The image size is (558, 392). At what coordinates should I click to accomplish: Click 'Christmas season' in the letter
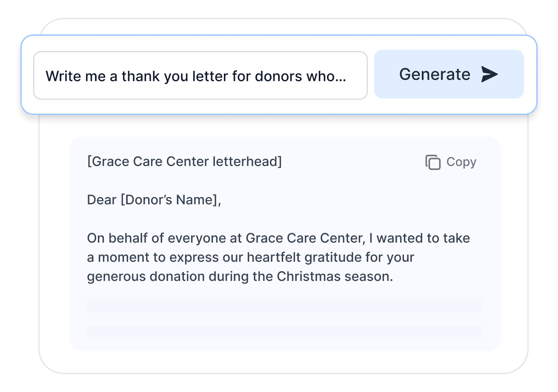tap(334, 277)
